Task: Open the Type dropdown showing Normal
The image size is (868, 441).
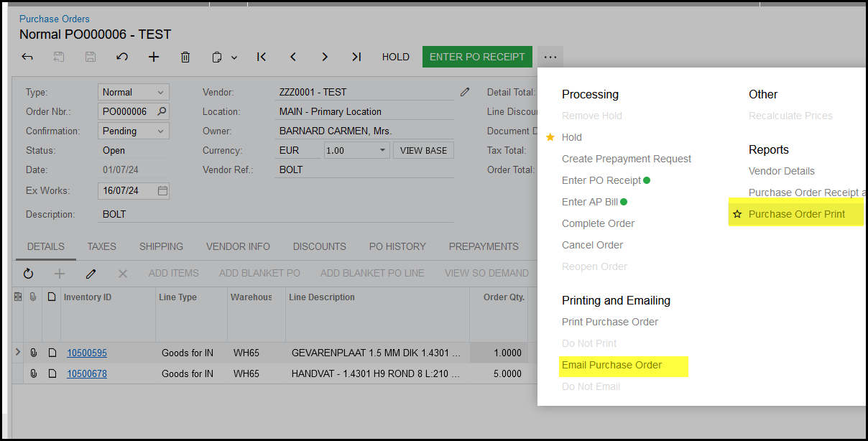Action: click(160, 92)
